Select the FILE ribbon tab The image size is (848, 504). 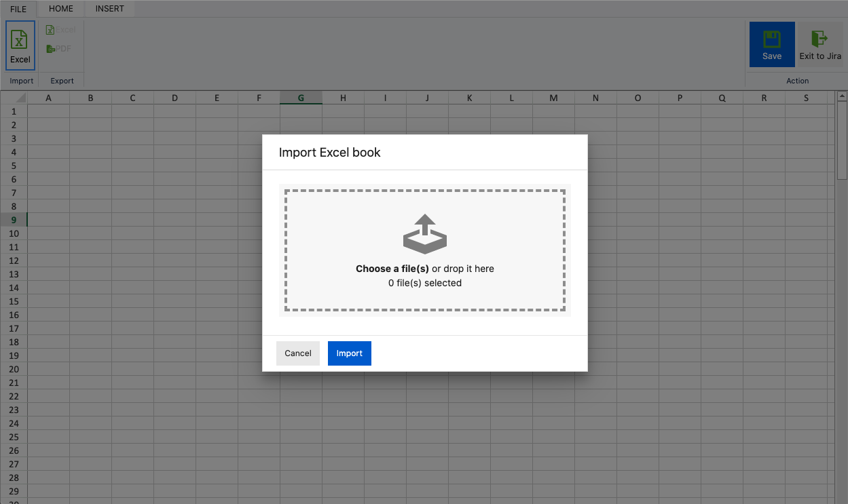point(18,8)
